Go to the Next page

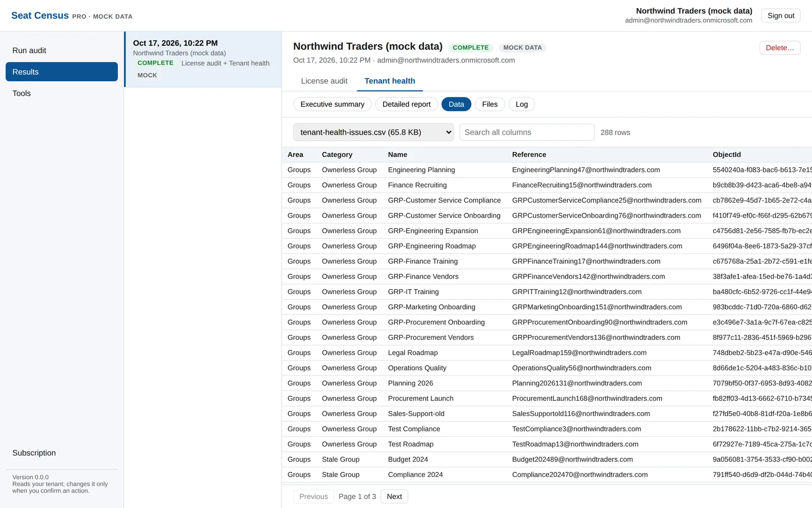point(394,496)
